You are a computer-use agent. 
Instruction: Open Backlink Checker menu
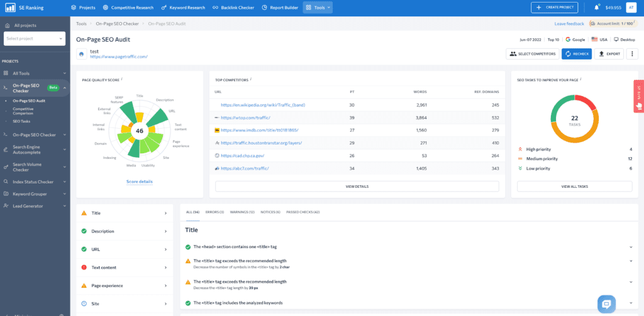pos(233,8)
